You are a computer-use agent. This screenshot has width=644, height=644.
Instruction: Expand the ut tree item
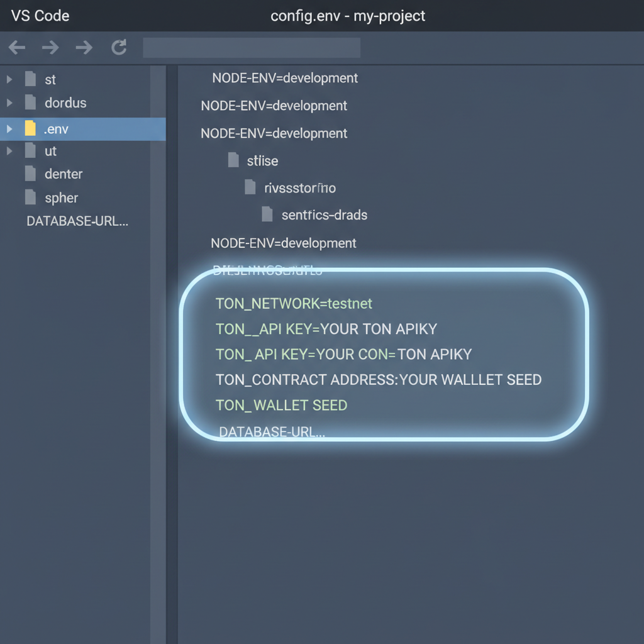click(x=9, y=151)
